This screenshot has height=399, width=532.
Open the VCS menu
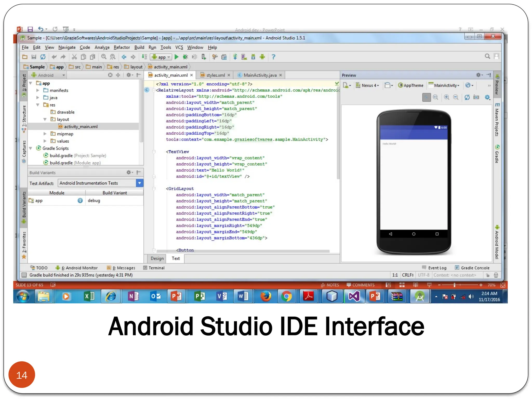pyautogui.click(x=179, y=47)
